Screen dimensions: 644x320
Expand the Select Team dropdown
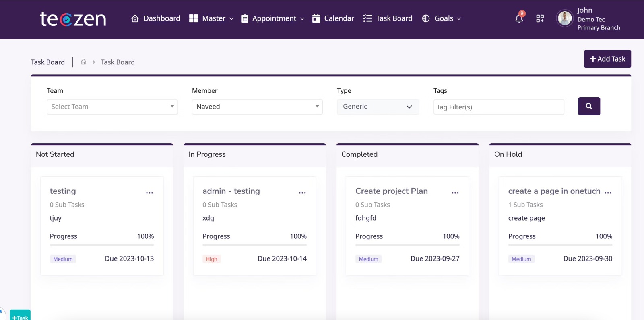point(112,107)
